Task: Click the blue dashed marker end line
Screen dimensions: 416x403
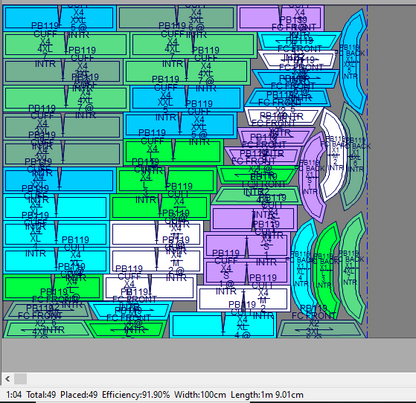Action: point(367,172)
